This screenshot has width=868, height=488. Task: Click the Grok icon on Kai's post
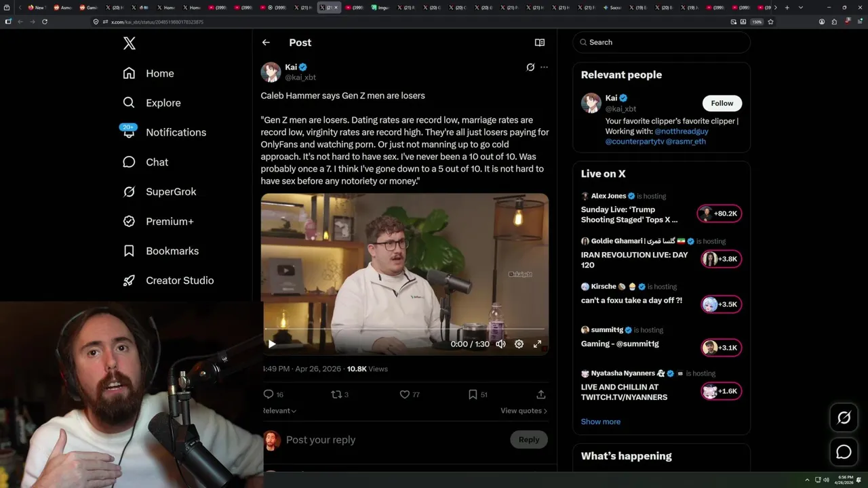point(530,67)
